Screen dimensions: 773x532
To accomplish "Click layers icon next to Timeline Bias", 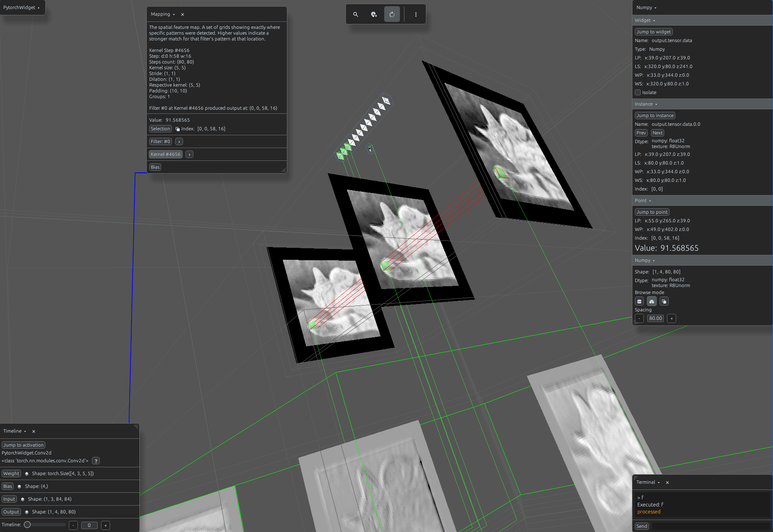I will [x=19, y=487].
